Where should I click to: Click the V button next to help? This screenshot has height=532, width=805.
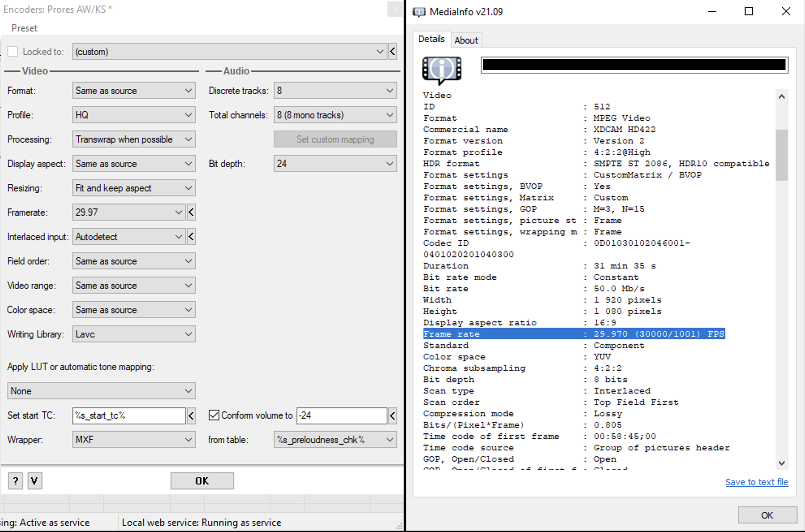coord(35,481)
